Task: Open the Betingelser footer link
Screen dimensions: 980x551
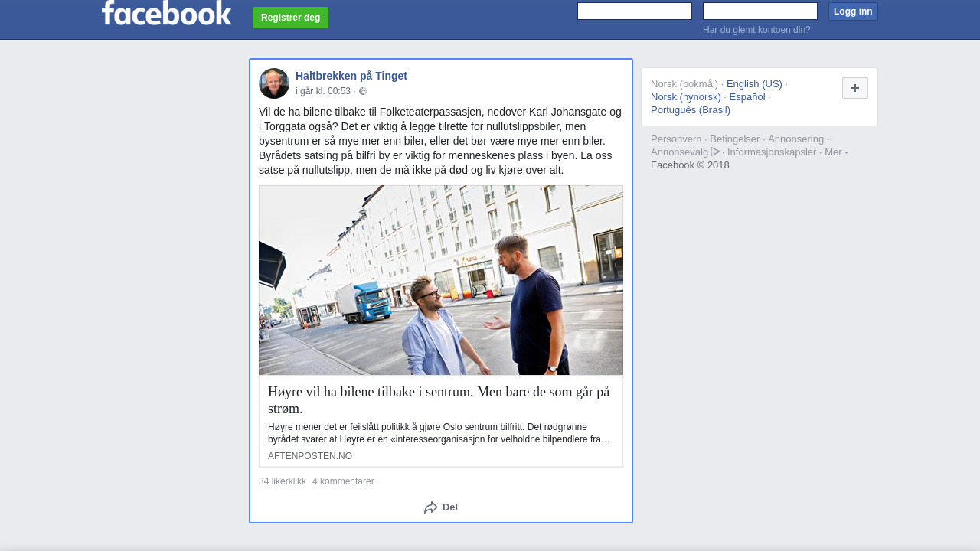Action: tap(735, 139)
